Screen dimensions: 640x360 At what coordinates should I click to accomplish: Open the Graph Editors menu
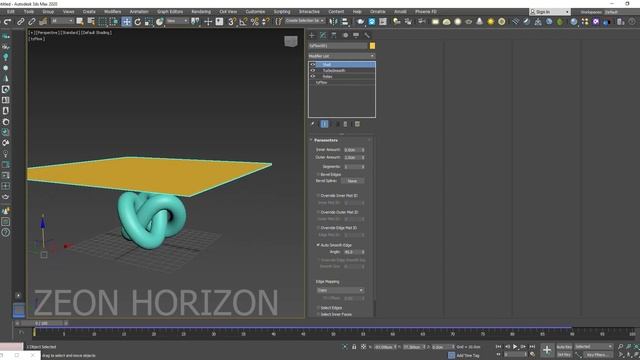point(170,12)
